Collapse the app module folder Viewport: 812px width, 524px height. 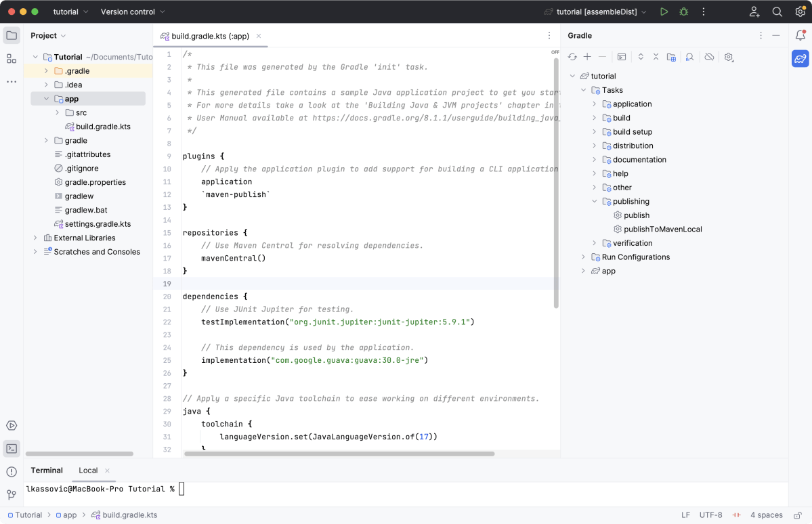point(46,99)
